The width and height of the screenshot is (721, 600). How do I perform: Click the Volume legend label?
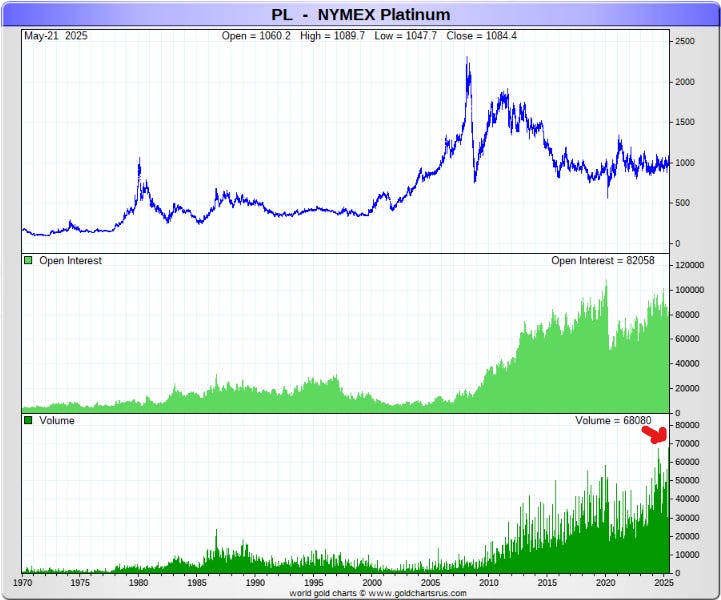[57, 420]
